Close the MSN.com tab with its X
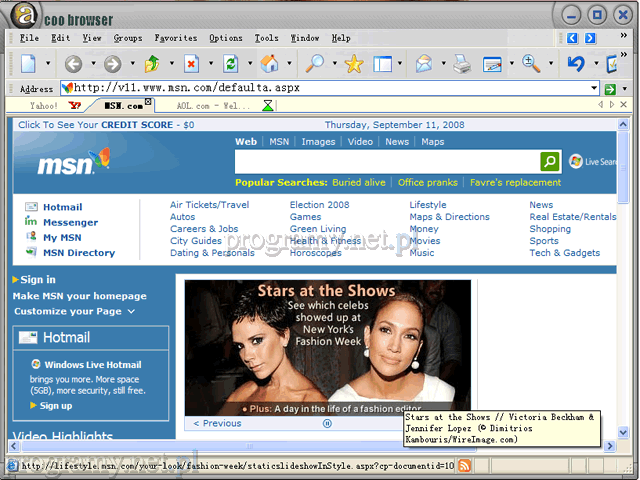This screenshot has width=640, height=480. (148, 101)
